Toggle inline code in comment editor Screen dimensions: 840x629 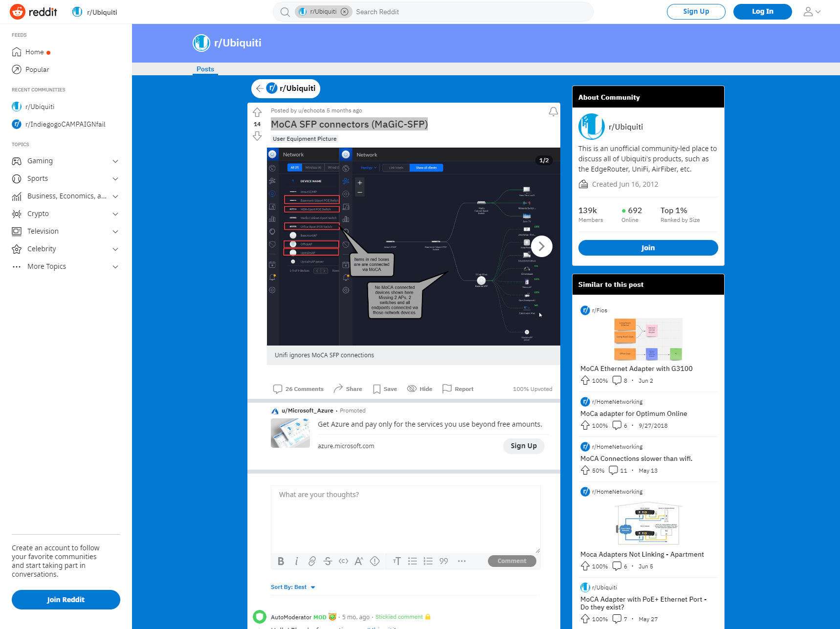click(343, 561)
